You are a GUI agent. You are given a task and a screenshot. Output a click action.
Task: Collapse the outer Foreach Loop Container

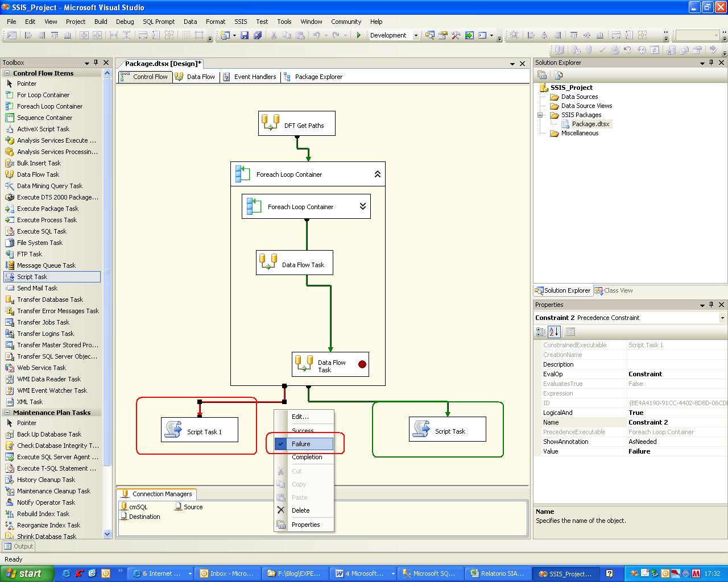378,174
